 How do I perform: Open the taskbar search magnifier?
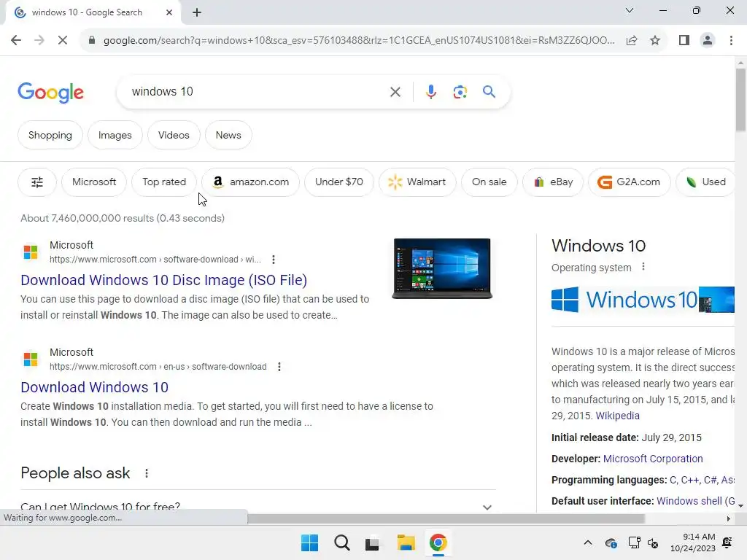[341, 542]
